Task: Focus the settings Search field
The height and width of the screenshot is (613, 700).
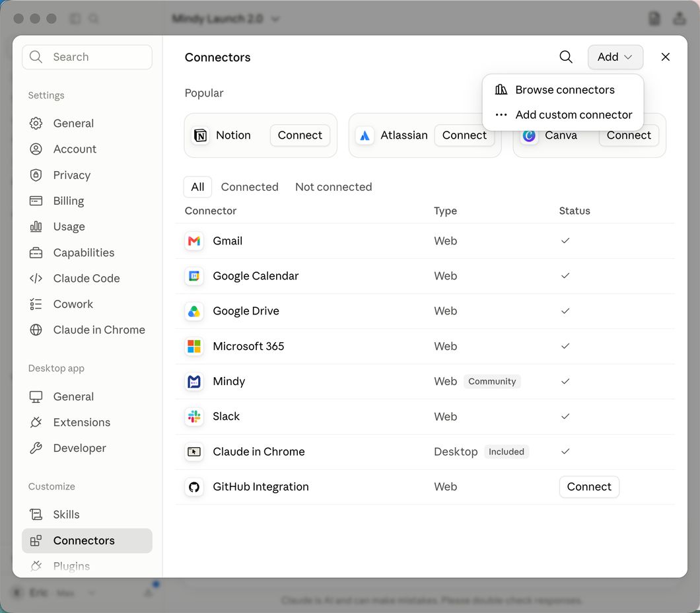Action: (87, 57)
